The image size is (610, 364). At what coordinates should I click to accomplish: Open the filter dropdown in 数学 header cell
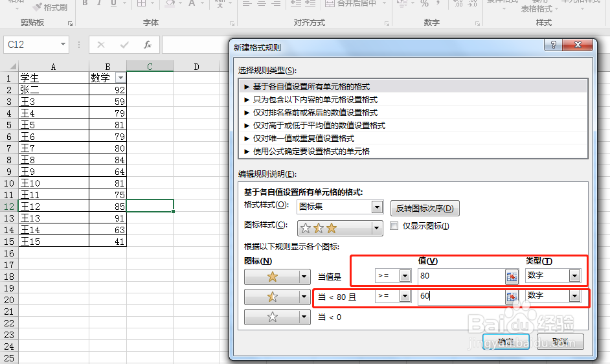click(121, 78)
